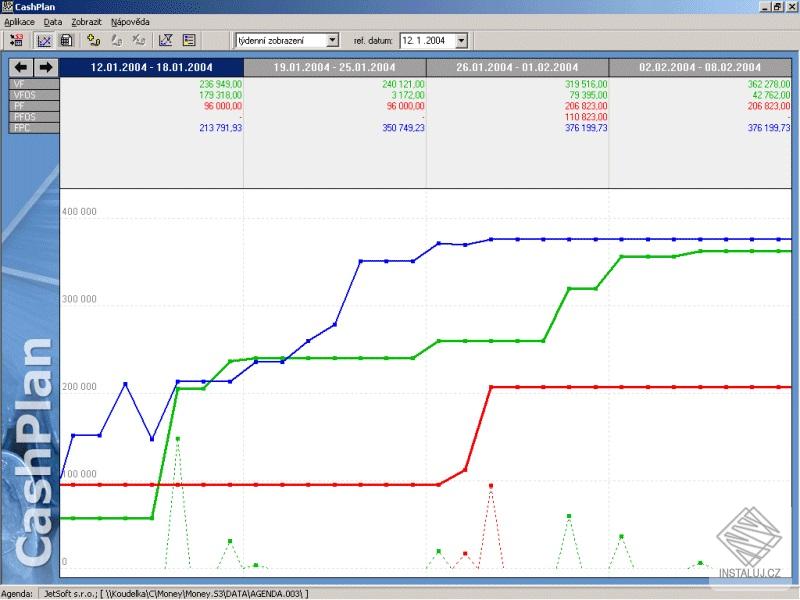Open the Nápověda menu
Image resolution: width=800 pixels, height=600 pixels.
(x=130, y=22)
